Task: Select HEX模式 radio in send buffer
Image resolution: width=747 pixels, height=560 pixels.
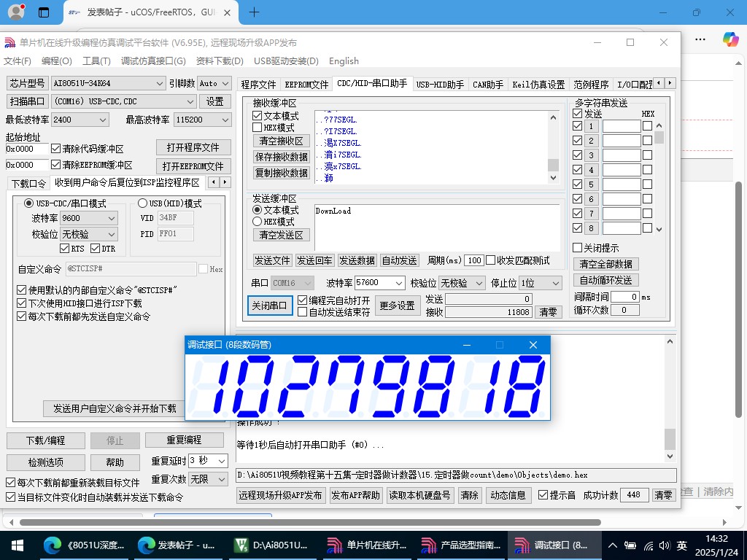Action: (x=258, y=222)
